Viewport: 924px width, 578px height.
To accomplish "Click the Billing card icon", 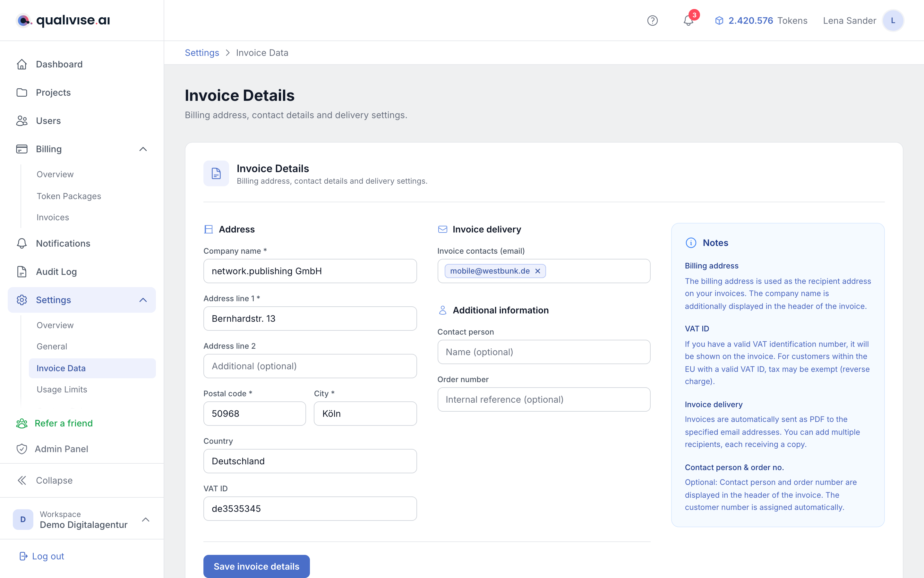I will point(22,149).
